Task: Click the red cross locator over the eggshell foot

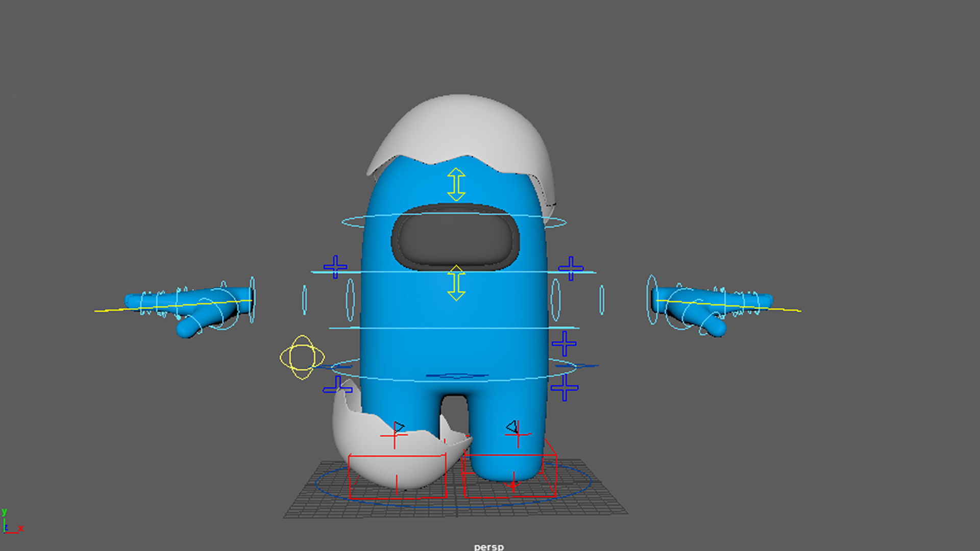Action: pyautogui.click(x=394, y=435)
